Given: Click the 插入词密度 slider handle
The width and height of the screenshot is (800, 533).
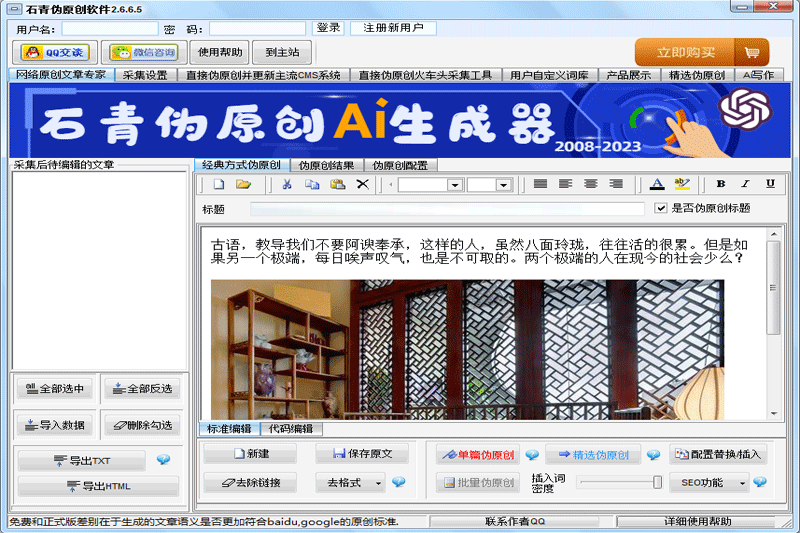Looking at the screenshot, I should [x=657, y=482].
